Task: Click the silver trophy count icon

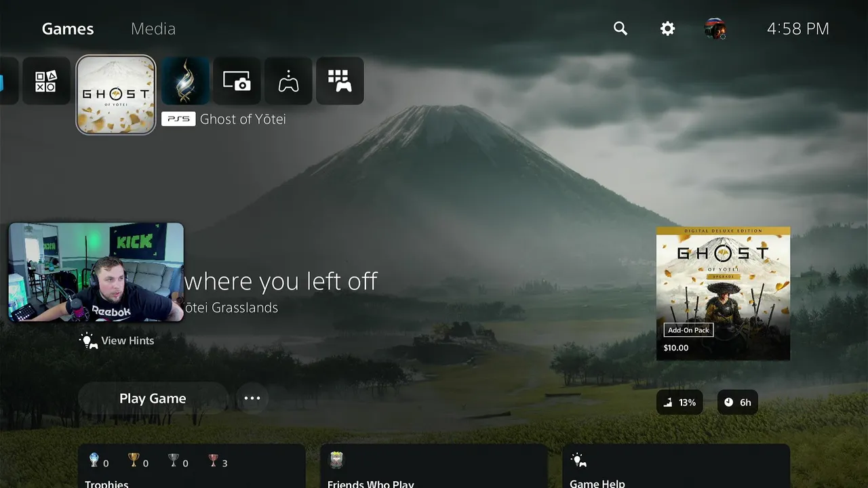Action: 174,461
